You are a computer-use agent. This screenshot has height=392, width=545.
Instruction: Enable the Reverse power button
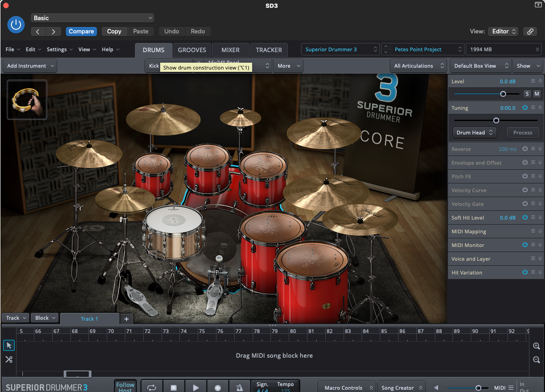click(525, 149)
